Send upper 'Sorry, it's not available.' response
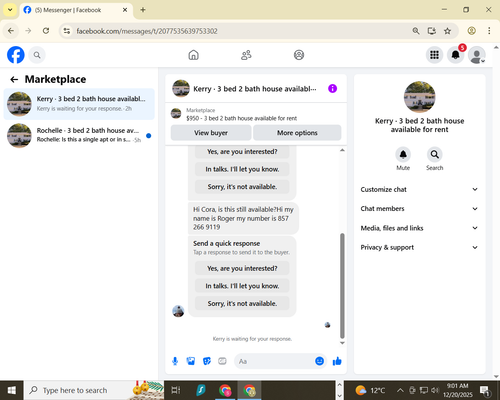500x400 pixels. [242, 187]
